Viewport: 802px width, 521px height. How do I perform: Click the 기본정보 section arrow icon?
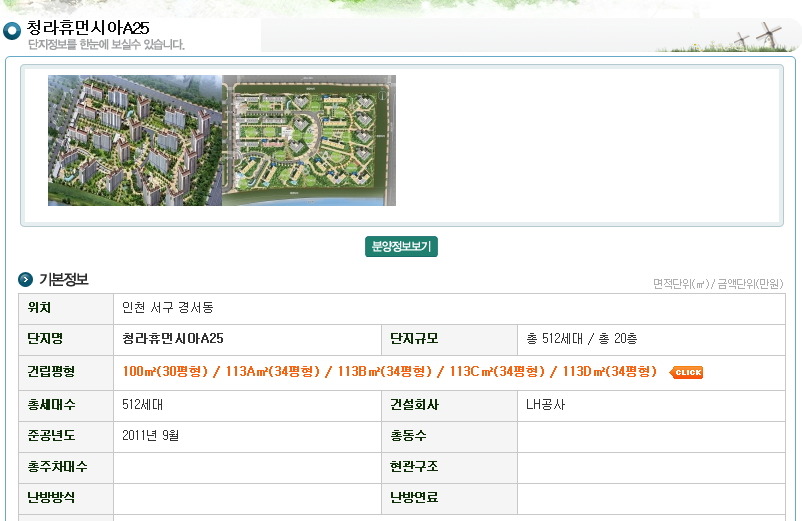coord(25,280)
